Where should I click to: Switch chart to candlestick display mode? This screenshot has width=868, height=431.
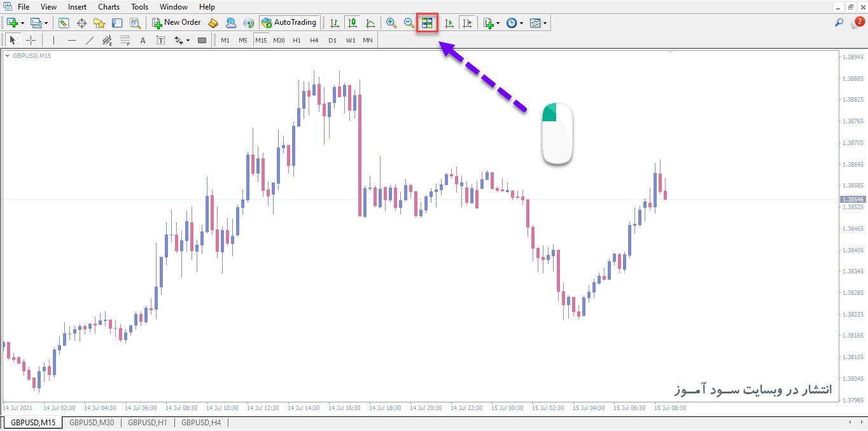[352, 22]
